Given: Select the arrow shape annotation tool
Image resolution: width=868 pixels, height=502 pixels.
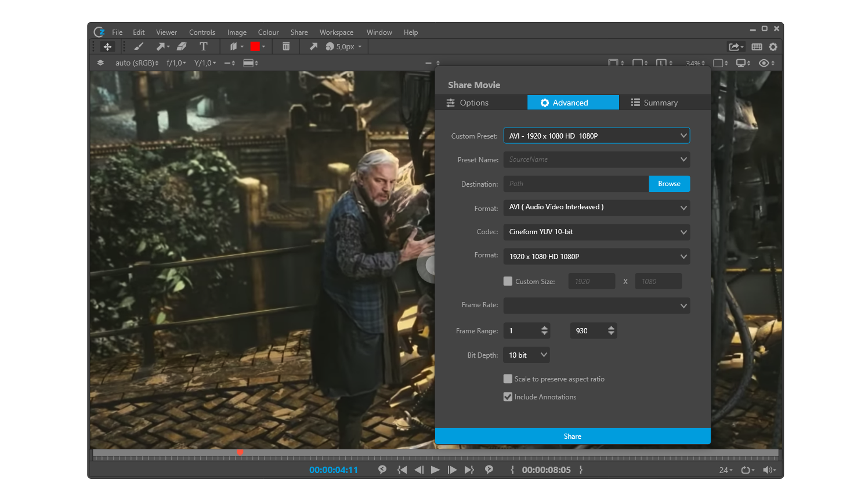Looking at the screenshot, I should [162, 46].
